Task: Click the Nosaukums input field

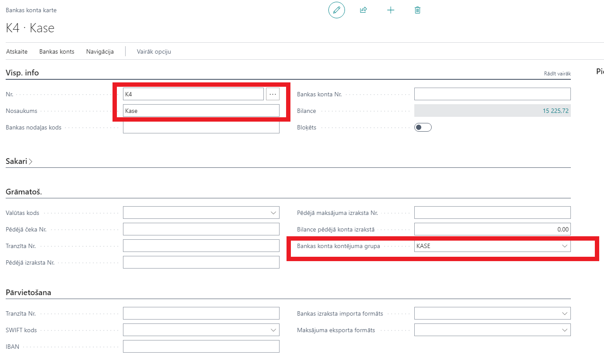Action: [201, 111]
